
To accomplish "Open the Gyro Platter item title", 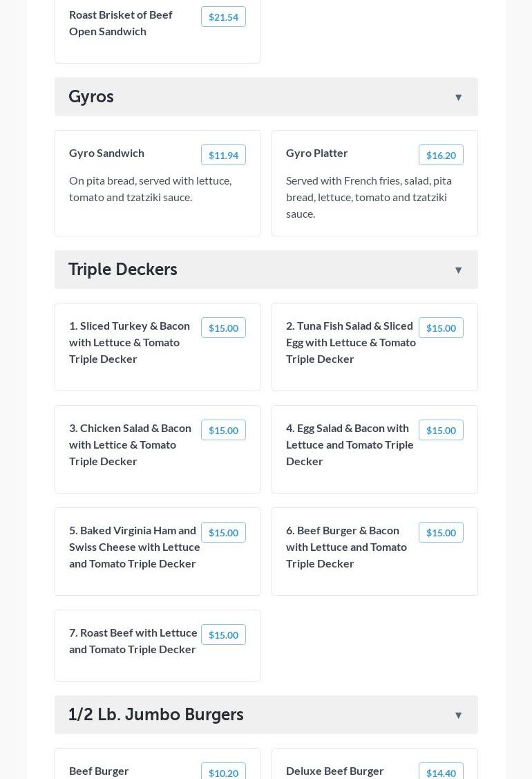I will pyautogui.click(x=317, y=153).
